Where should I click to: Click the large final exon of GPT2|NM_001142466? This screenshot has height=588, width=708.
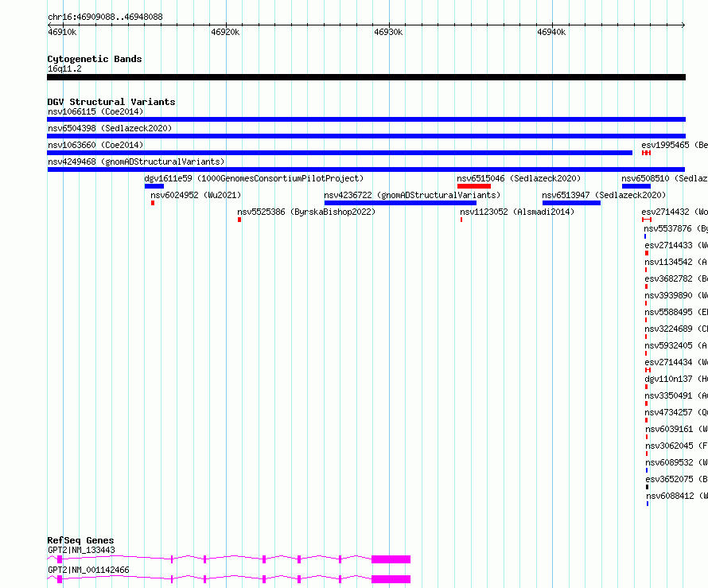[391, 579]
